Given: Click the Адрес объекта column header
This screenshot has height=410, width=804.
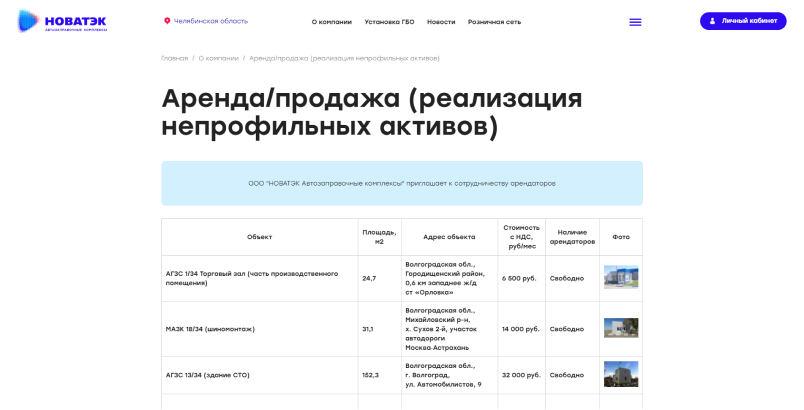Looking at the screenshot, I should (x=448, y=237).
